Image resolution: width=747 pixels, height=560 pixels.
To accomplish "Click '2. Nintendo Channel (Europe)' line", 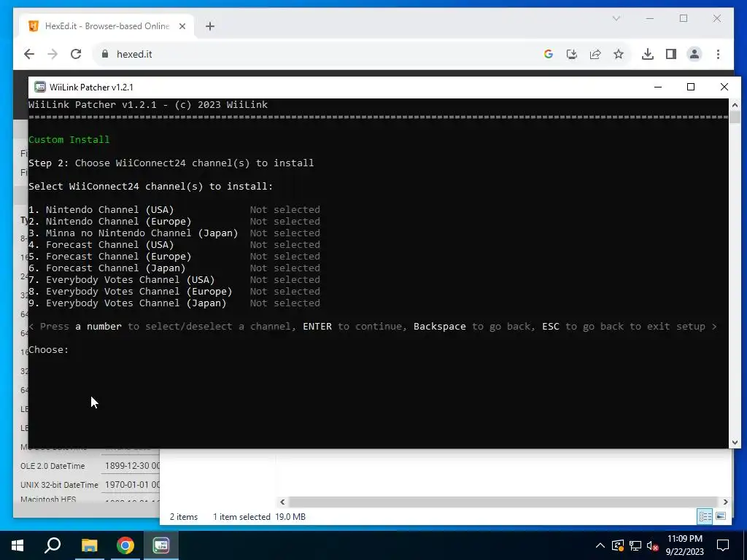I will coord(174,222).
